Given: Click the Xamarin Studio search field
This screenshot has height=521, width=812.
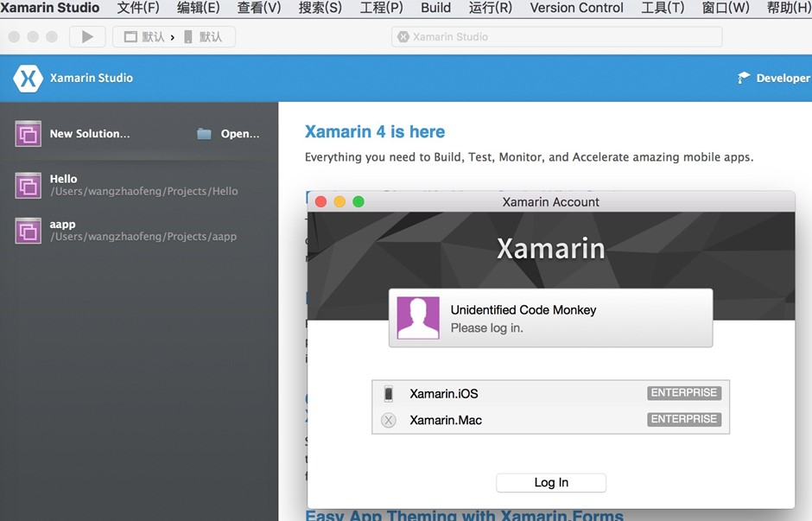Looking at the screenshot, I should [556, 37].
